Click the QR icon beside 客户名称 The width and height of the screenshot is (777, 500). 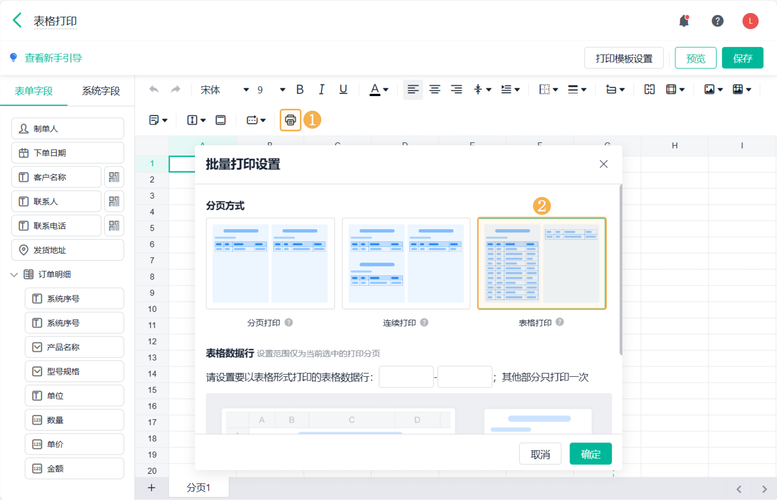[114, 177]
